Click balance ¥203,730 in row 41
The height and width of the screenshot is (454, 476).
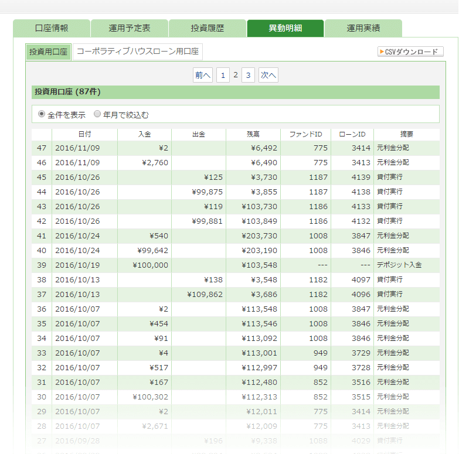260,236
